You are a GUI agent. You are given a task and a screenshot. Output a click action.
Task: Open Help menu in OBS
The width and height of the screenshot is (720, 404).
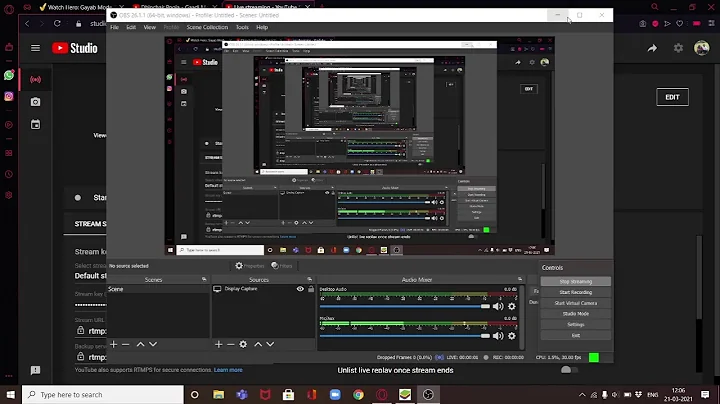pos(262,28)
